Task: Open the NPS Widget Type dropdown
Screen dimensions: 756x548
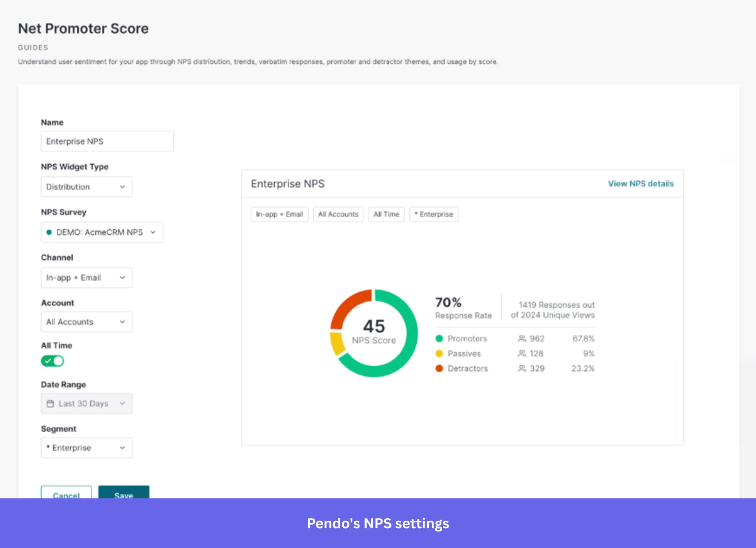Action: pyautogui.click(x=87, y=187)
